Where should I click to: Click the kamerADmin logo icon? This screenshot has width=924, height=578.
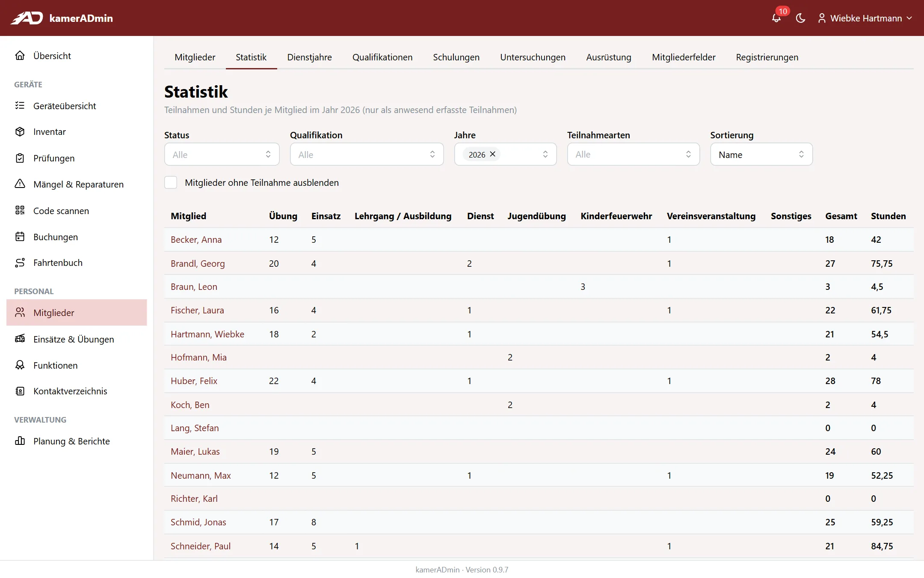[x=27, y=18]
